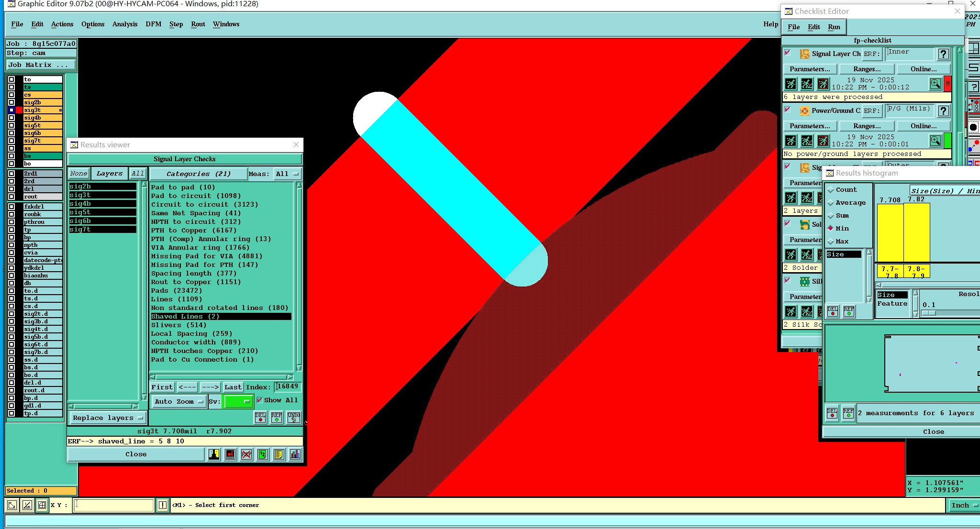Click the green Sv color selector

pos(238,401)
